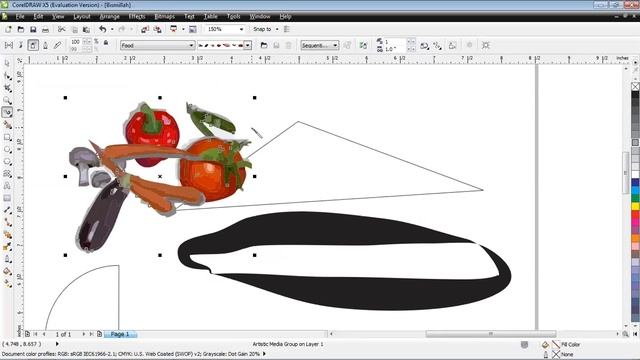The width and height of the screenshot is (640, 360).
Task: Open the Bitmaps menu
Action: click(164, 16)
